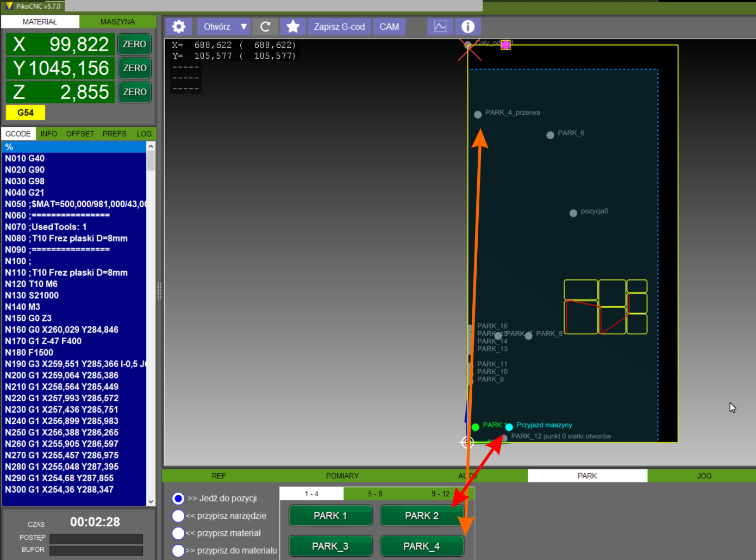Image resolution: width=756 pixels, height=560 pixels.
Task: Select park positions 5 - 8 tab
Action: click(375, 494)
